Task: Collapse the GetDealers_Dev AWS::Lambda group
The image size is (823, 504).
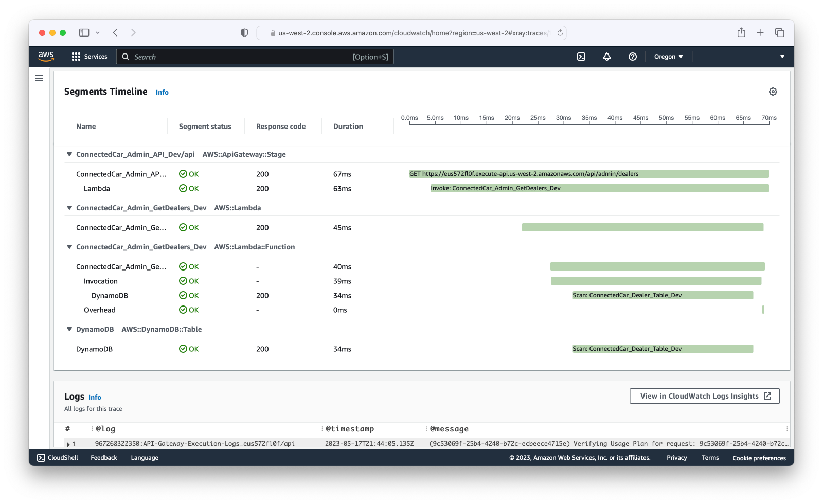Action: pyautogui.click(x=69, y=208)
